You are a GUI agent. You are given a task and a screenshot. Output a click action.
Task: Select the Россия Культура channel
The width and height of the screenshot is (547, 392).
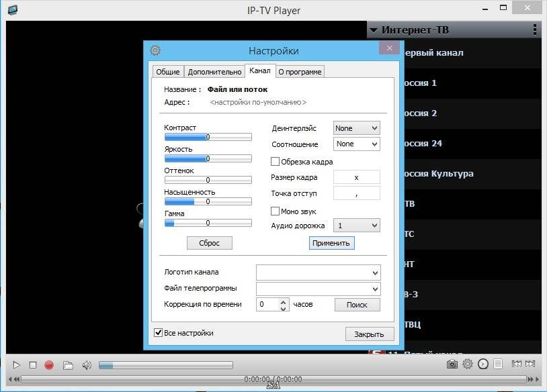(x=472, y=174)
